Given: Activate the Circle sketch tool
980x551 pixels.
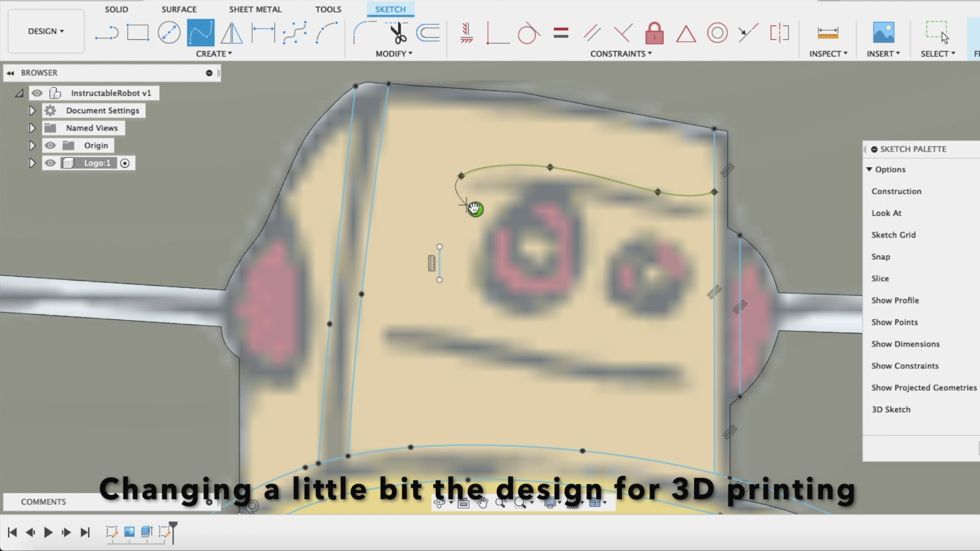Looking at the screenshot, I should 169,32.
